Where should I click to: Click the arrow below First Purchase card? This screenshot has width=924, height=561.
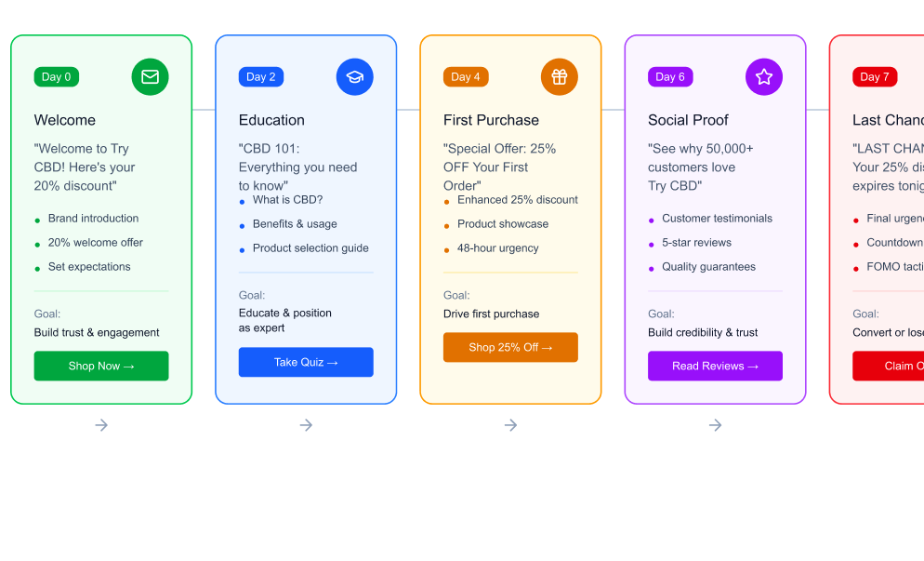pyautogui.click(x=510, y=425)
